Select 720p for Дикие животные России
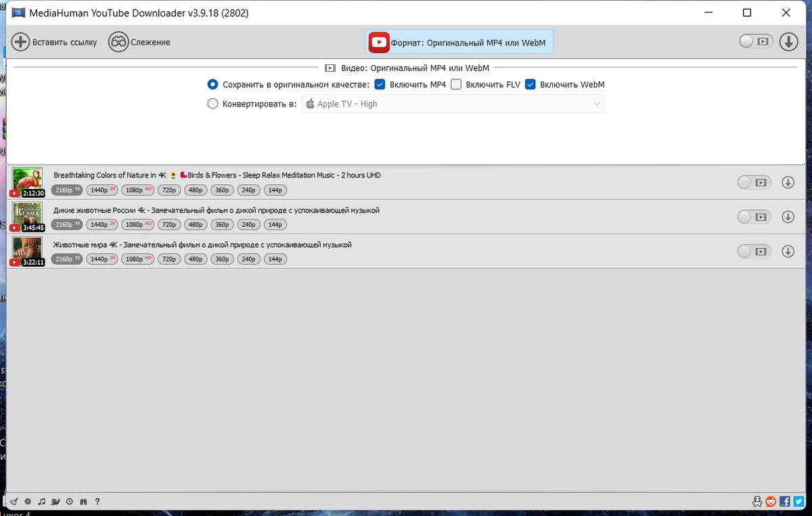 point(169,225)
